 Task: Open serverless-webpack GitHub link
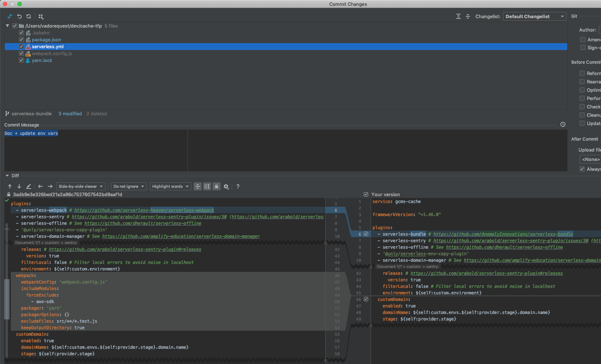point(144,210)
